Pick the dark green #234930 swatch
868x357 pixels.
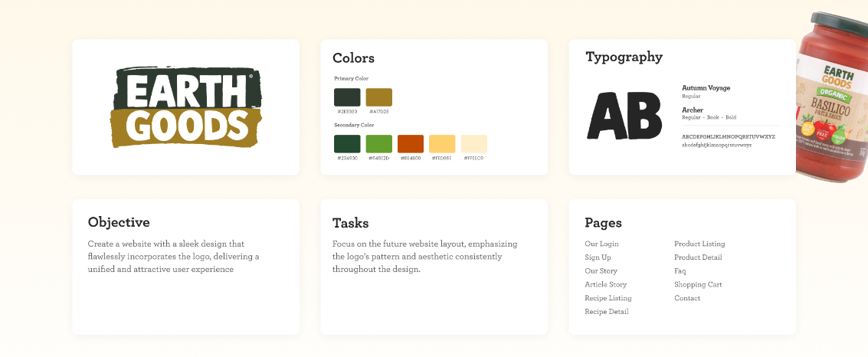point(347,144)
